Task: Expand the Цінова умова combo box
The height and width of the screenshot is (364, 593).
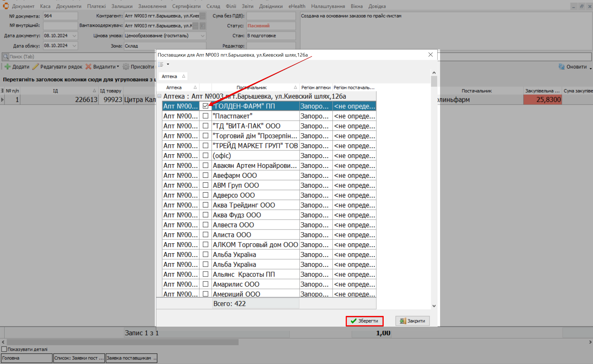Action: 202,36
